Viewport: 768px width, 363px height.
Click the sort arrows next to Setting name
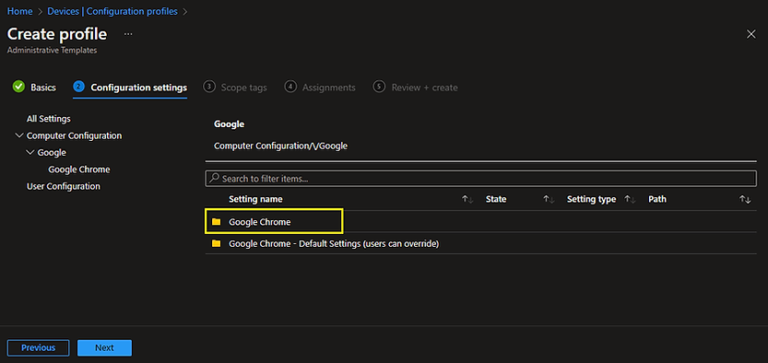467,199
